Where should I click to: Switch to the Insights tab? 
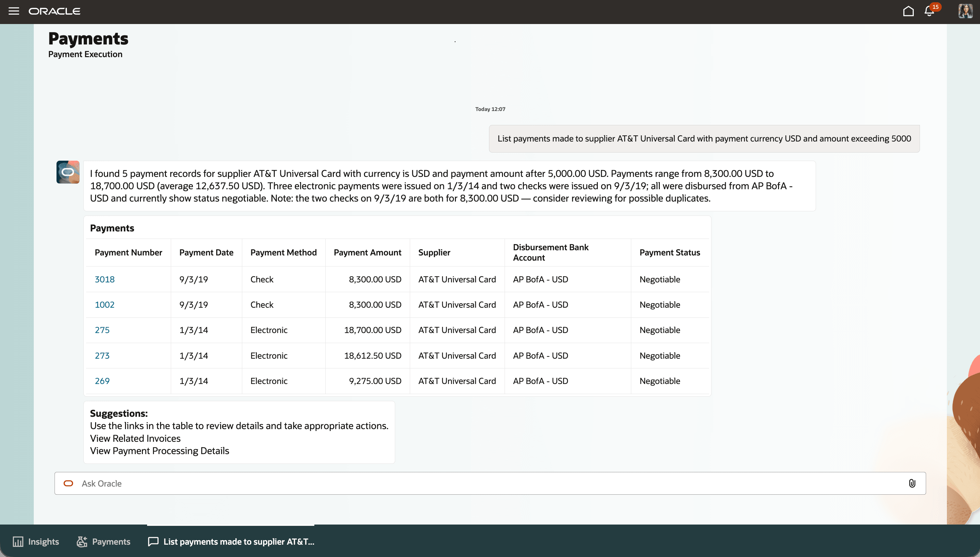[x=36, y=541]
